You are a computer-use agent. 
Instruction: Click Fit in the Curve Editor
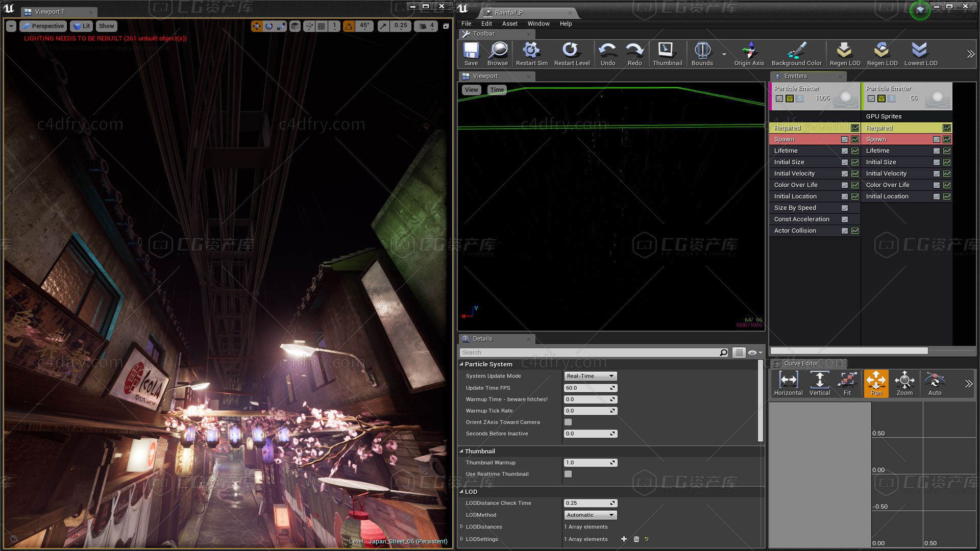tap(847, 384)
